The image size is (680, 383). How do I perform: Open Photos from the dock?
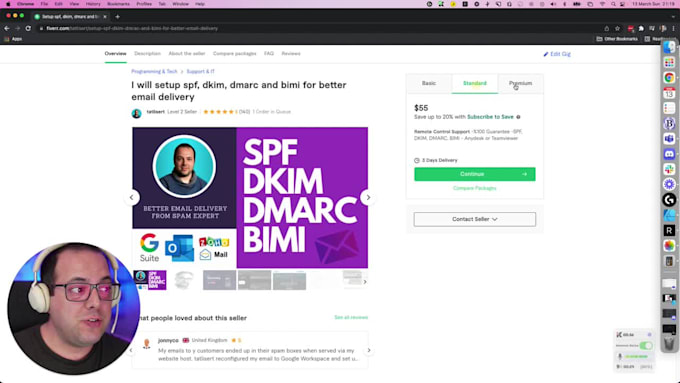pyautogui.click(x=669, y=246)
